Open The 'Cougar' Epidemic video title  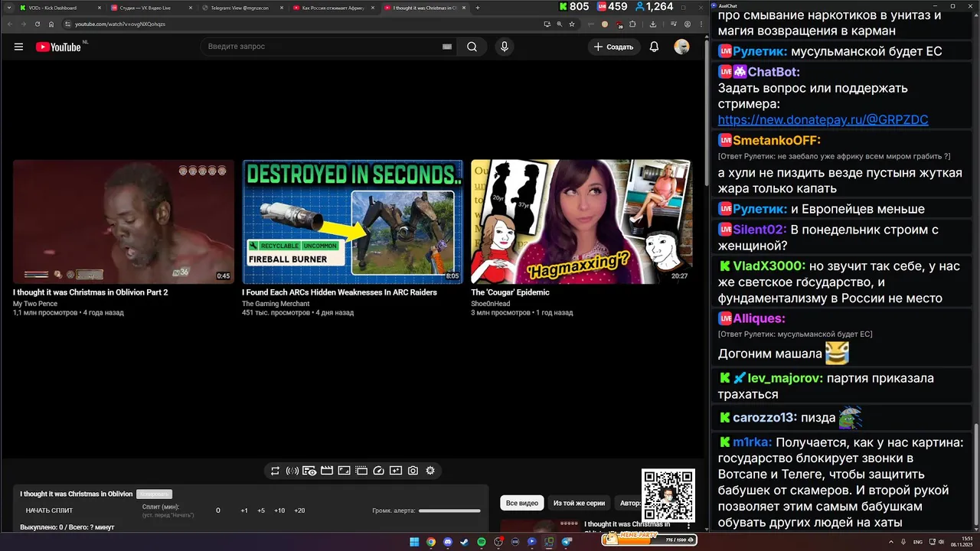pyautogui.click(x=510, y=292)
